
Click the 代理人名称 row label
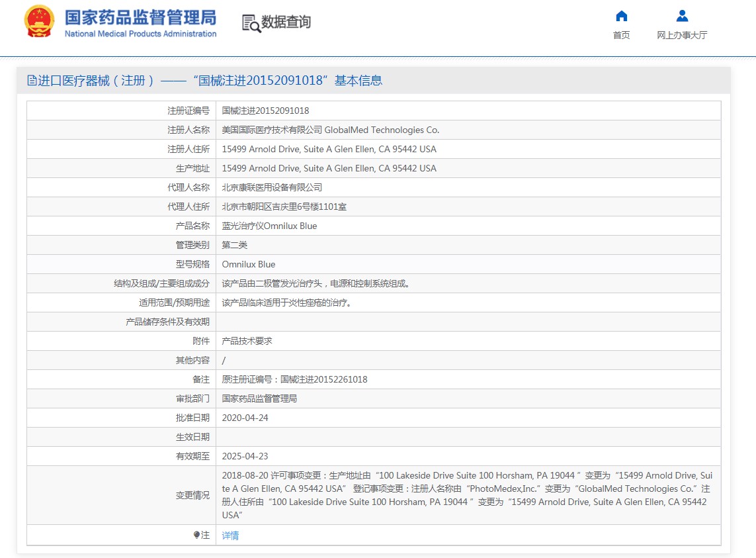pyautogui.click(x=189, y=187)
